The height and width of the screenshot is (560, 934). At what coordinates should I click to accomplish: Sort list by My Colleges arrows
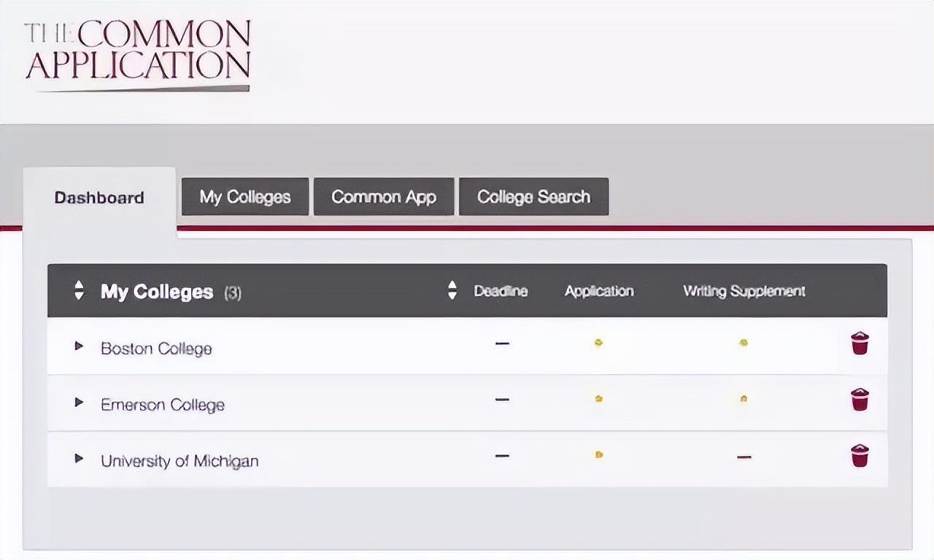click(79, 290)
